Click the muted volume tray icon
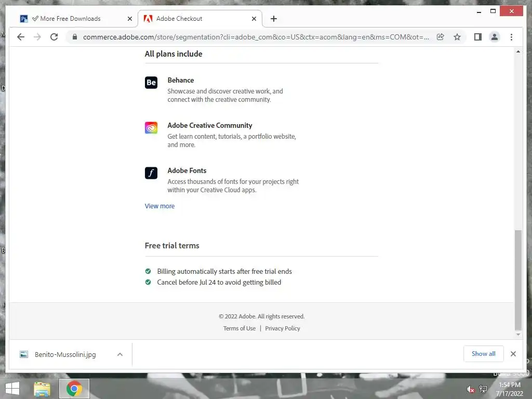The width and height of the screenshot is (532, 399). click(470, 389)
